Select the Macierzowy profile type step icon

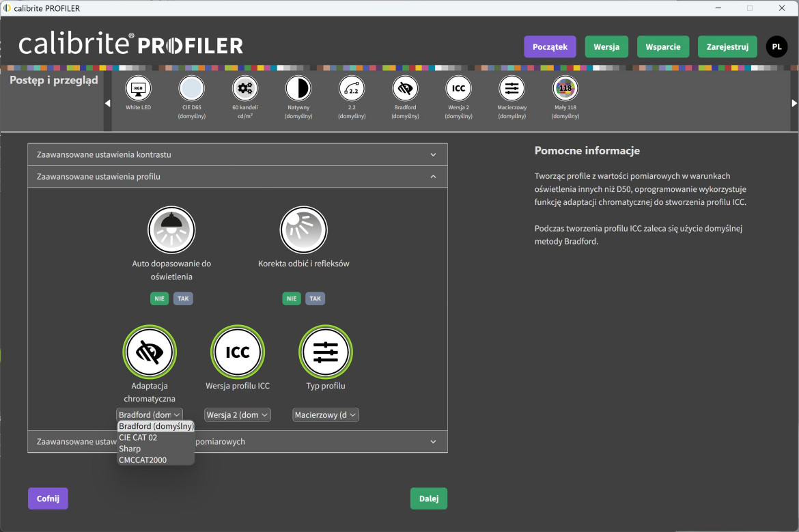tap(511, 89)
